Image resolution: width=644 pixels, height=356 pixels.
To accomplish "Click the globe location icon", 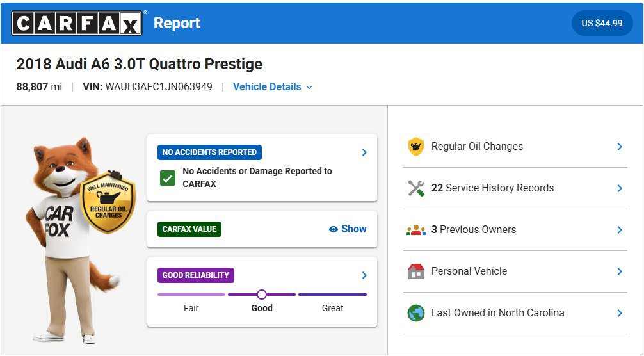I will pos(416,313).
